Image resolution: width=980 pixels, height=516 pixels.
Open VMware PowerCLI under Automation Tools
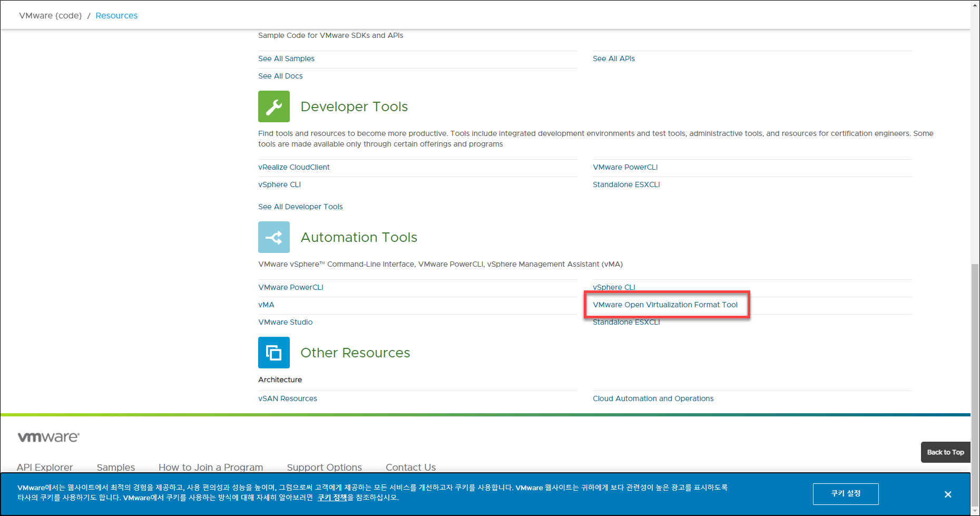(x=291, y=287)
